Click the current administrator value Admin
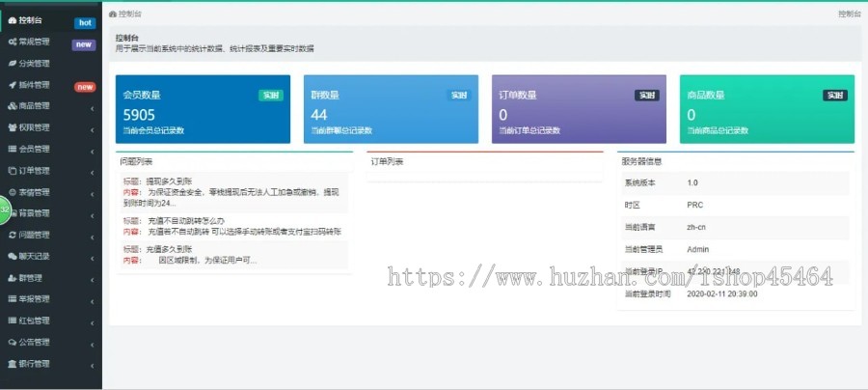Viewport: 868px width, 390px height. 698,249
